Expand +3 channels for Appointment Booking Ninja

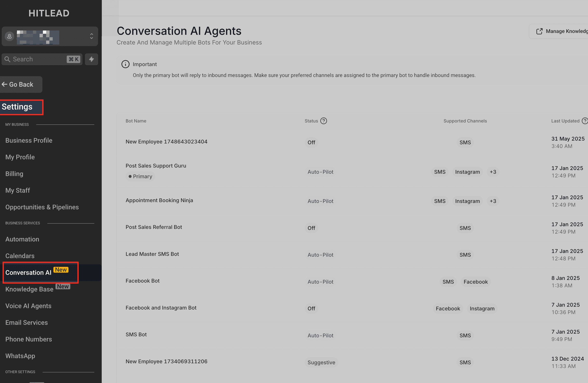[493, 201]
